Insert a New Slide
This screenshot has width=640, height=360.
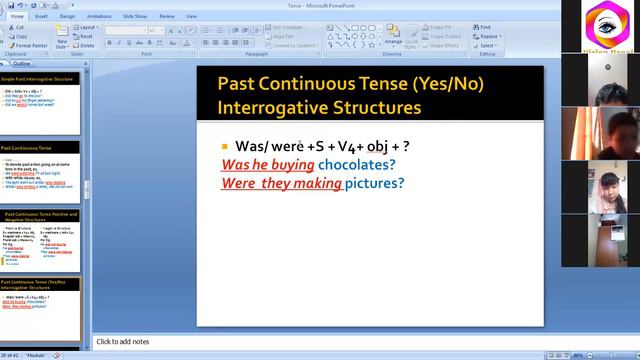pos(62,37)
